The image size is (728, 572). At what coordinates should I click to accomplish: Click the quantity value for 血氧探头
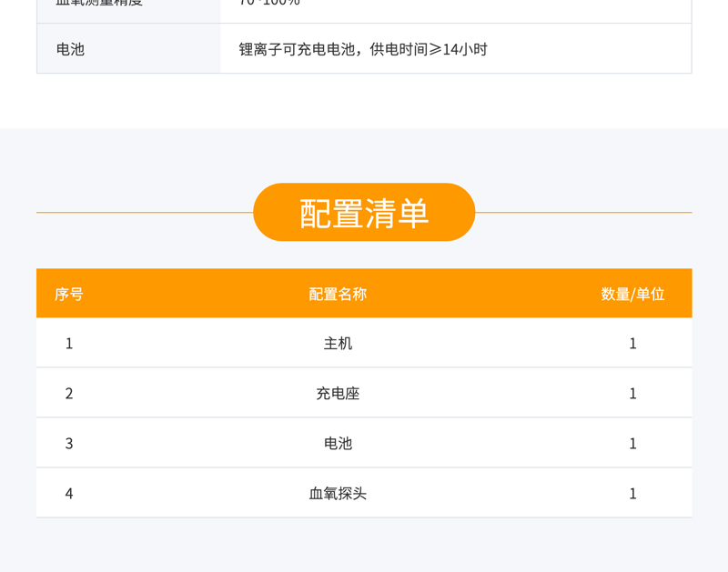coord(632,494)
